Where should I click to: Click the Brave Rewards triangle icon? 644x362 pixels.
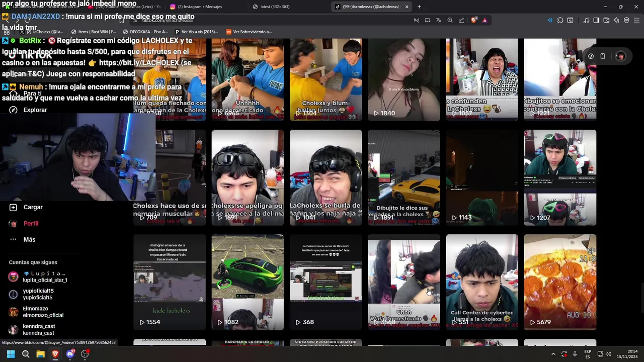tap(485, 20)
